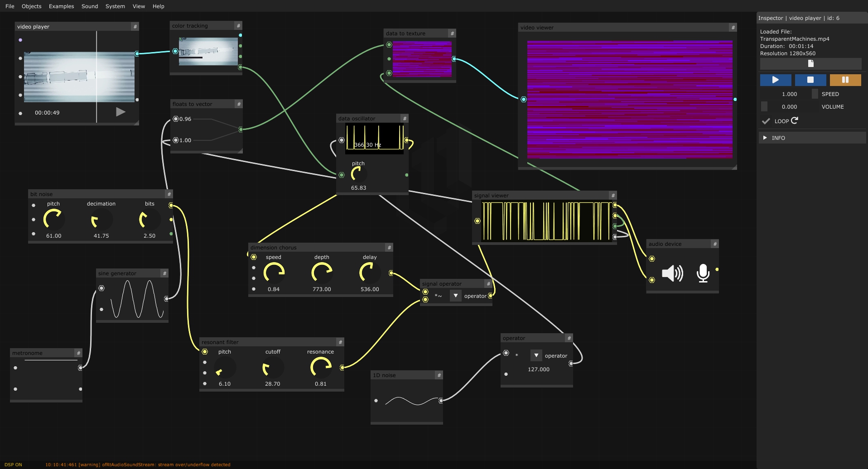Viewport: 868px width, 469px height.
Task: Select the microphone icon in the audio device node
Action: pyautogui.click(x=703, y=273)
